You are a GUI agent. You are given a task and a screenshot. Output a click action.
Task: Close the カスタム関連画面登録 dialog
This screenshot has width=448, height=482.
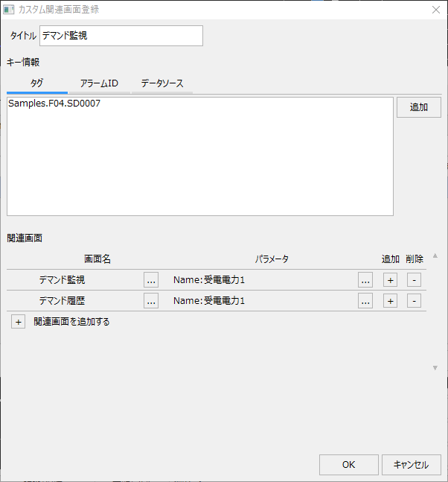point(435,10)
